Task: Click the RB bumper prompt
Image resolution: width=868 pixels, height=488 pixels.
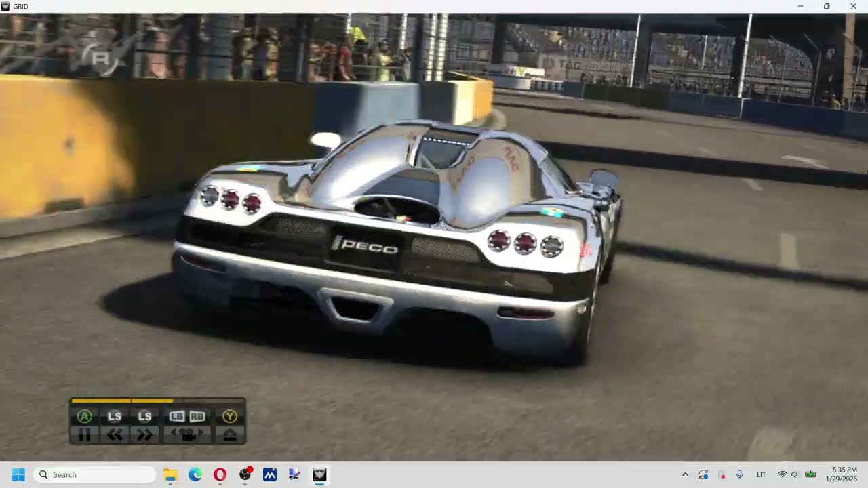Action: pos(197,416)
